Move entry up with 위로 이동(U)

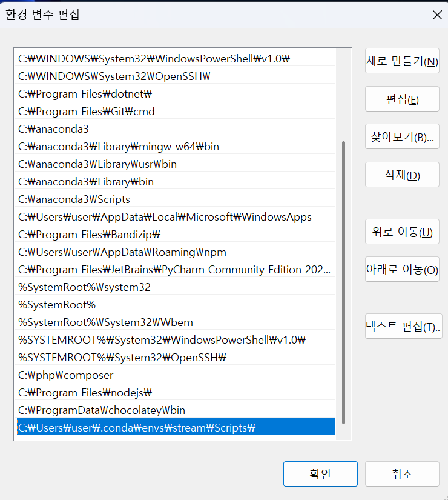point(402,232)
